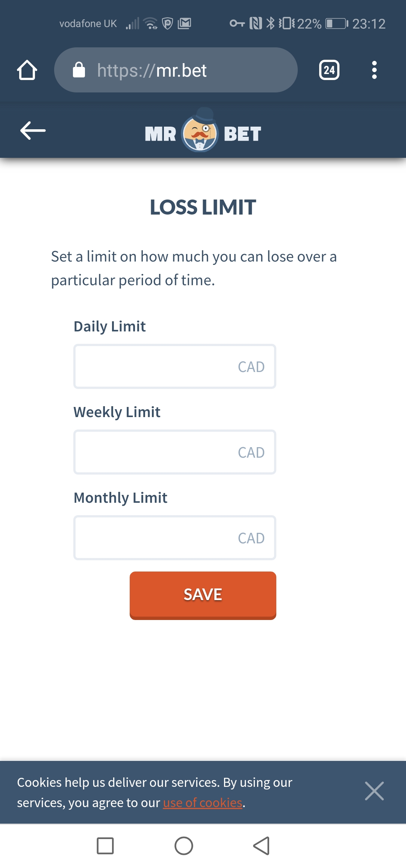Tap the VPN key icon in the status bar
Screen dimensions: 406x868
[237, 23]
